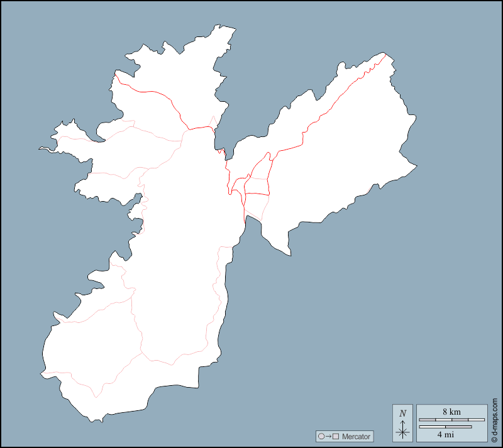Click the southernmost tip of the map
503x448 pixels.
pos(96,420)
